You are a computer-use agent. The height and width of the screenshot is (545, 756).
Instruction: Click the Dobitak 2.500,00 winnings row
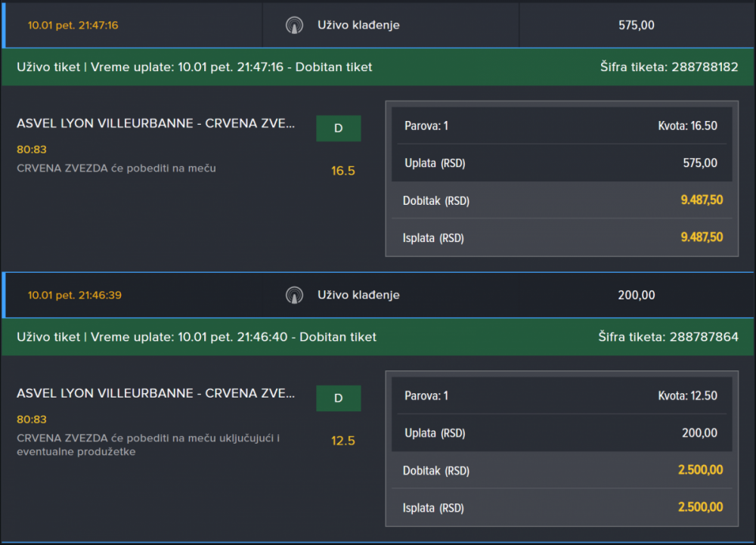pos(562,470)
